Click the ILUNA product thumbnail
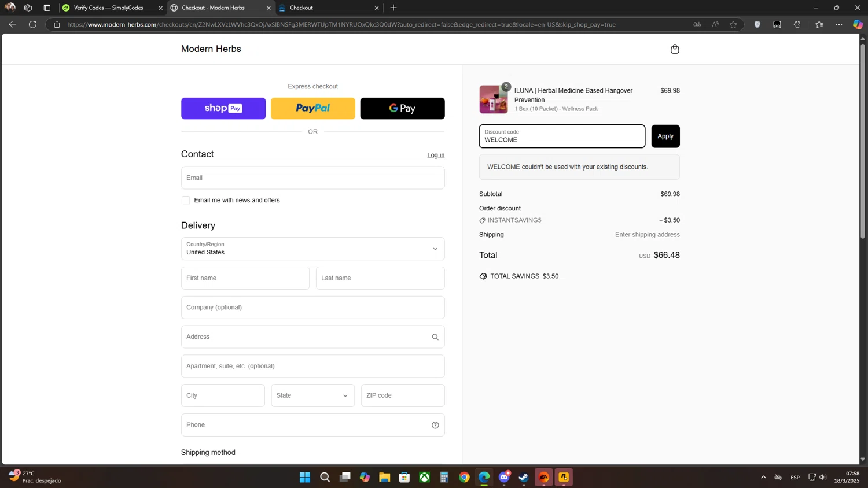The width and height of the screenshot is (868, 488). point(494,99)
